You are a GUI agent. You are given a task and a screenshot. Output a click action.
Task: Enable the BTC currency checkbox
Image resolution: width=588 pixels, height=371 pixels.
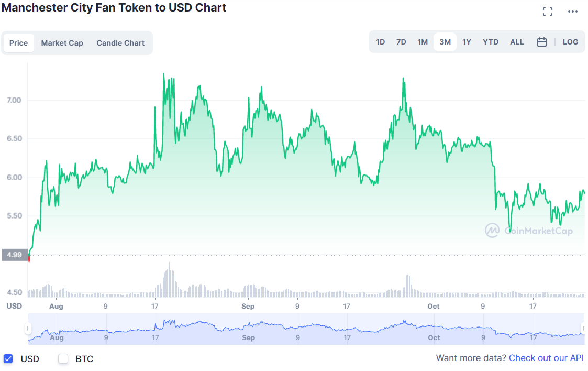pos(63,359)
